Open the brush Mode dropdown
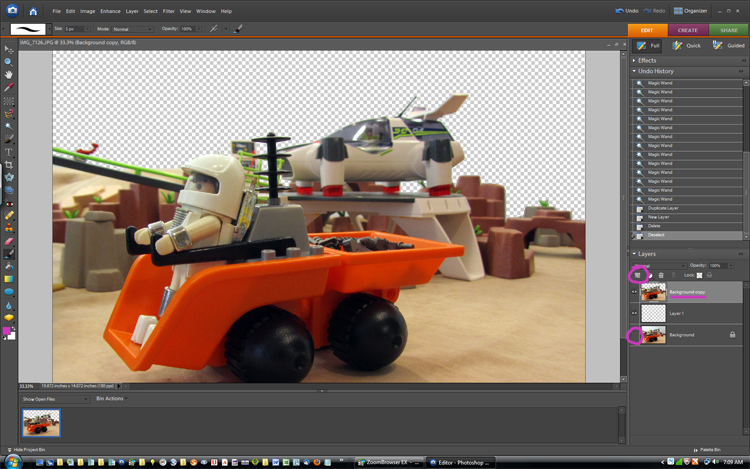Viewport: 750px width, 469px height. [131, 29]
